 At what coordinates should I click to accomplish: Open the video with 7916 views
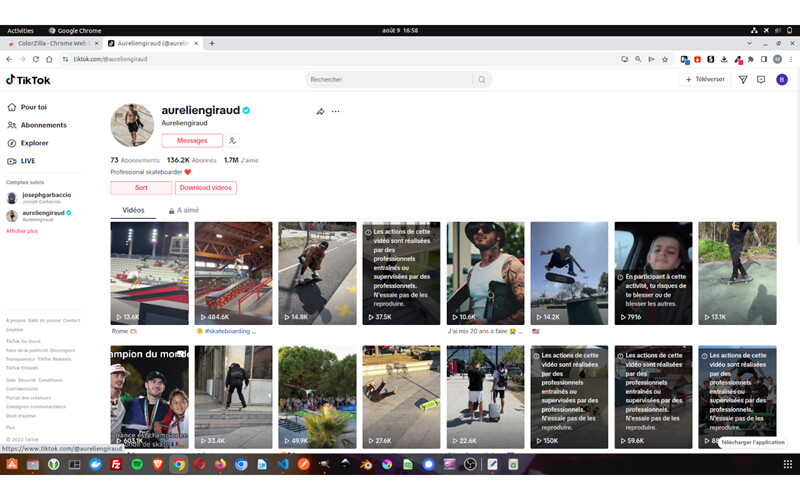pos(653,273)
